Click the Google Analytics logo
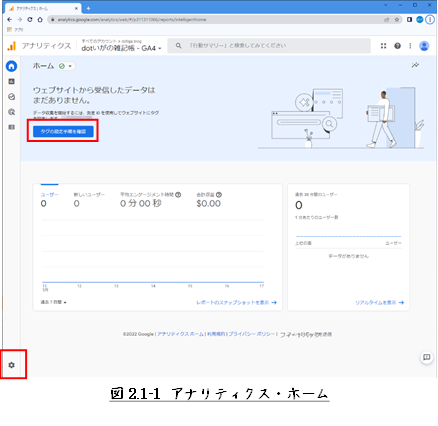This screenshot has height=426, width=438. 12,46
